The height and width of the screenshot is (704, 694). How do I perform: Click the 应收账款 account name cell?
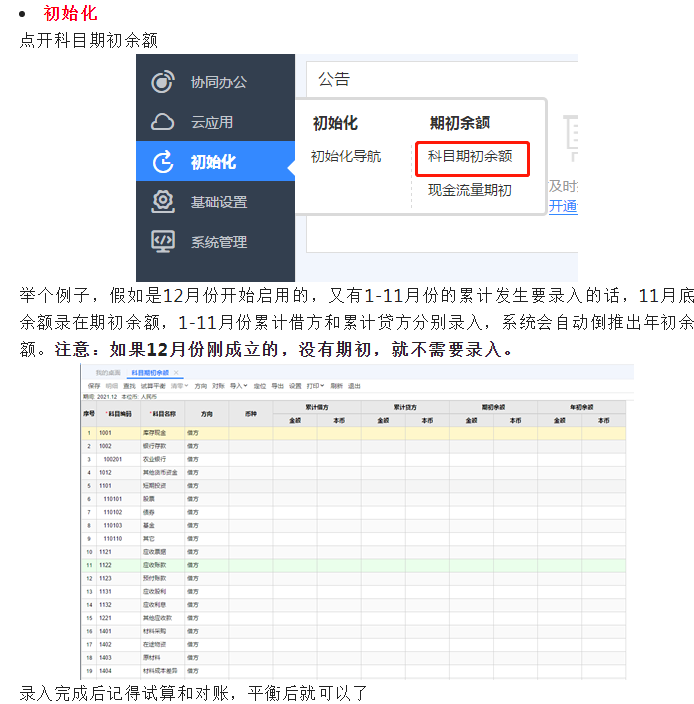tap(163, 565)
